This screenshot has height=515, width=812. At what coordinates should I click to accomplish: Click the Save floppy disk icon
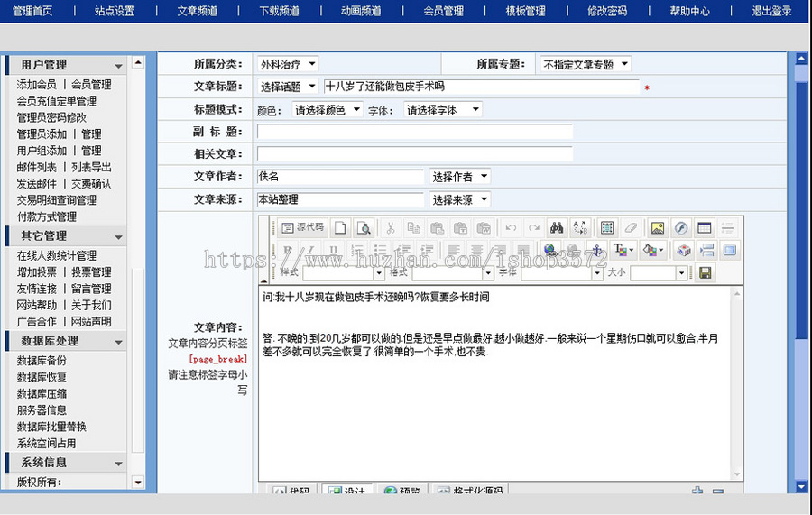click(x=705, y=272)
